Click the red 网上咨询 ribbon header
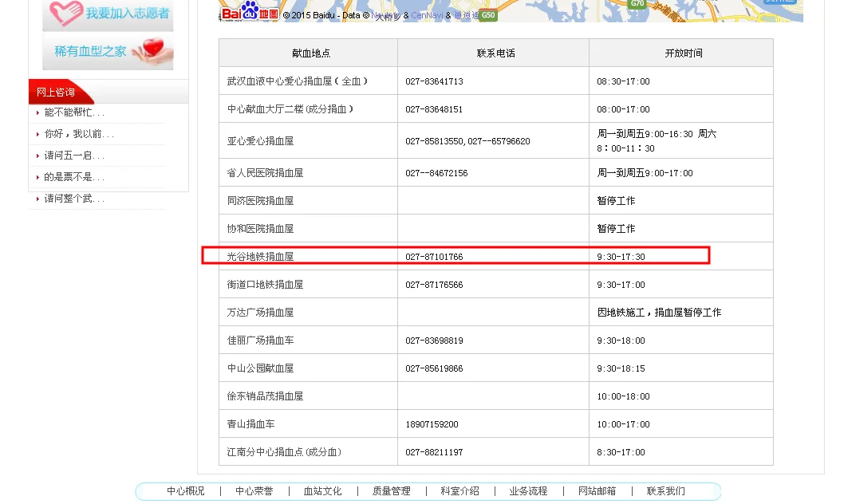 click(56, 91)
